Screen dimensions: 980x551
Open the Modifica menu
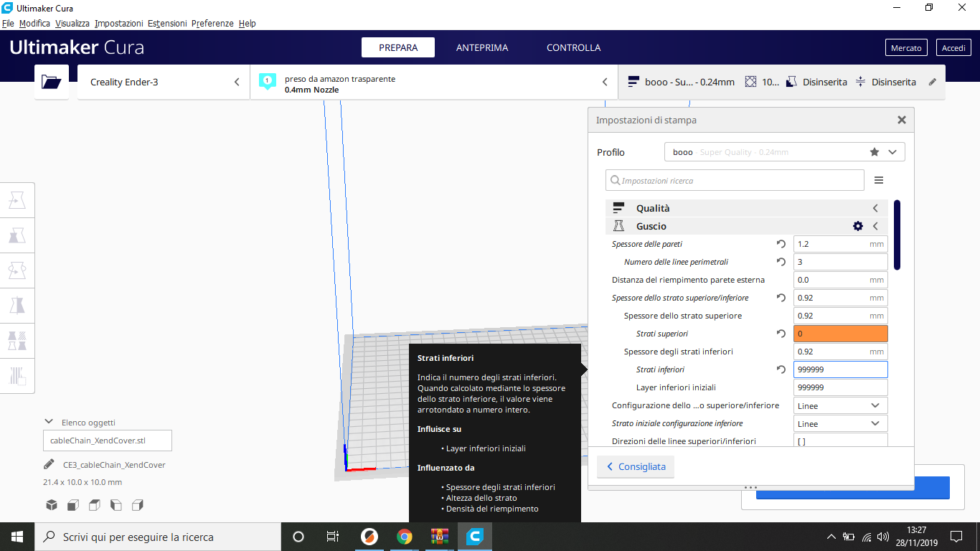[x=34, y=23]
